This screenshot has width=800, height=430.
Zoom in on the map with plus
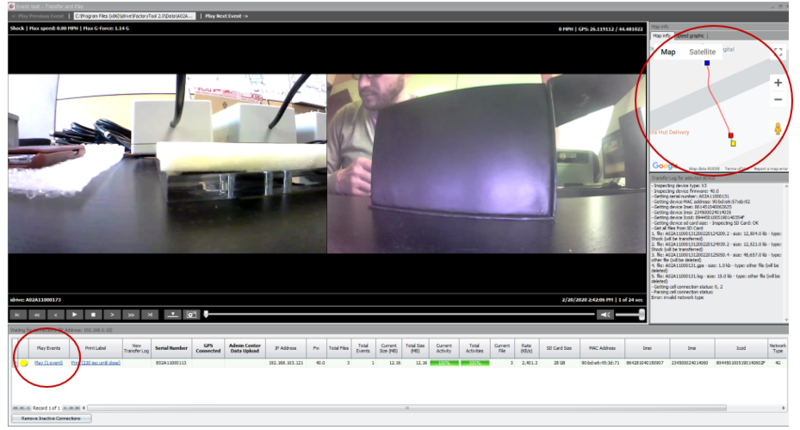tap(778, 83)
